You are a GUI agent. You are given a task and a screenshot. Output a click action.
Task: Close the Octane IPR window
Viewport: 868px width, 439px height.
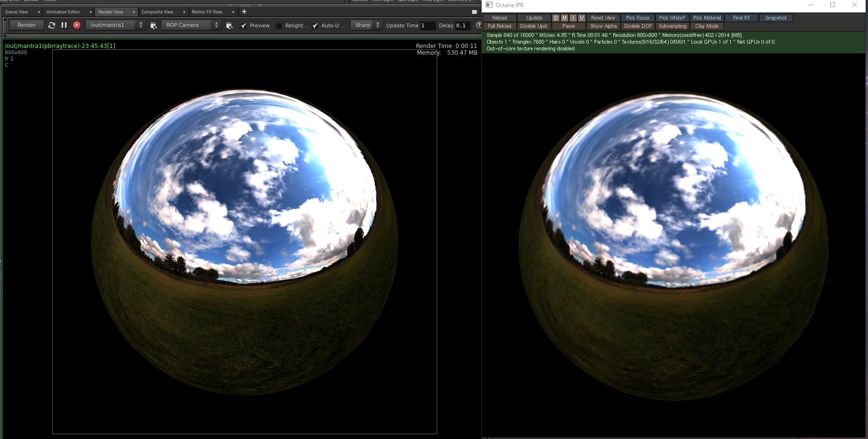tap(855, 5)
